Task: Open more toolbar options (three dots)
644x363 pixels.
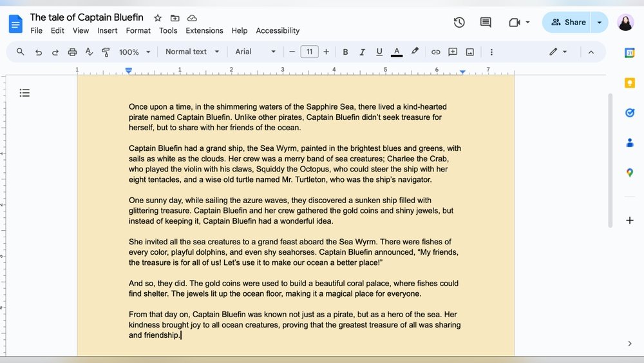Action: (491, 52)
